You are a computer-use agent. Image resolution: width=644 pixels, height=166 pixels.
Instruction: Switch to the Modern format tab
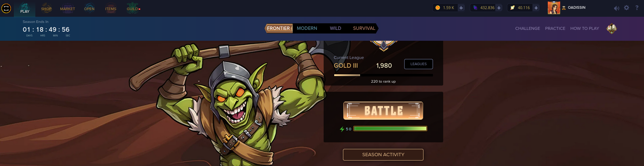pos(307,28)
